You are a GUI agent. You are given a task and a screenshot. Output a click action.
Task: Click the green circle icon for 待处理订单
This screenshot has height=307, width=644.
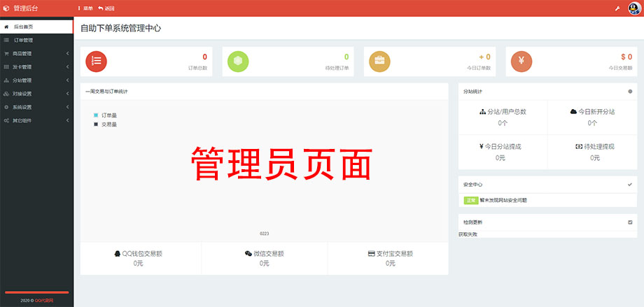coord(238,61)
